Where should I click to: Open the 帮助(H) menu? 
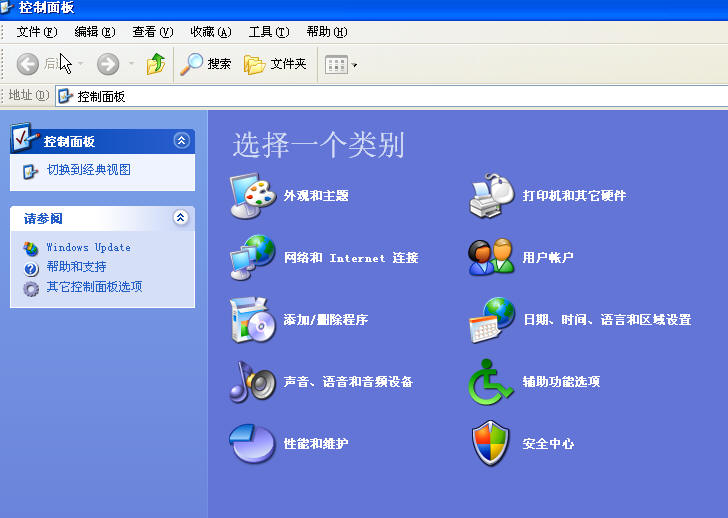[327, 32]
